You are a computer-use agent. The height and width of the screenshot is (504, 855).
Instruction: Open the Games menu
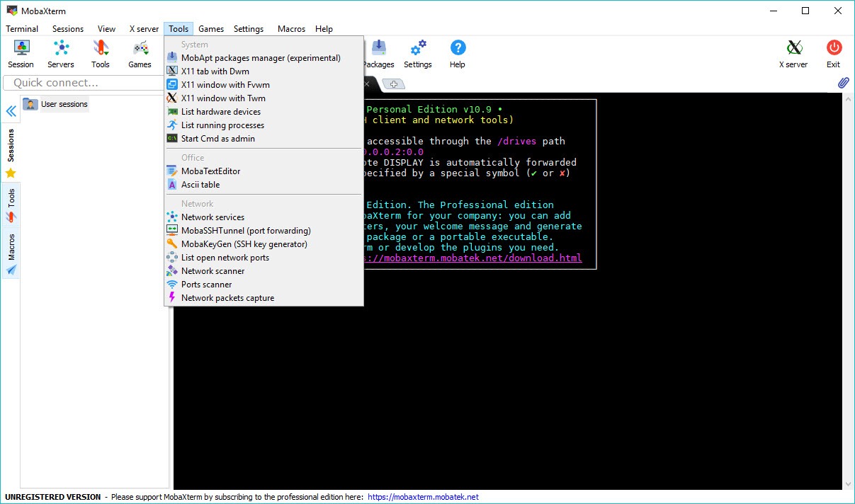211,29
